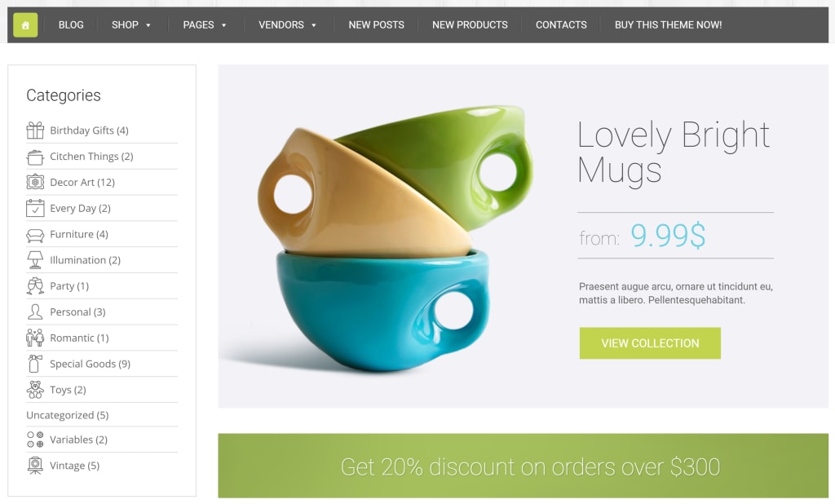Click the Vintage camera icon
835x504 pixels.
click(x=35, y=465)
